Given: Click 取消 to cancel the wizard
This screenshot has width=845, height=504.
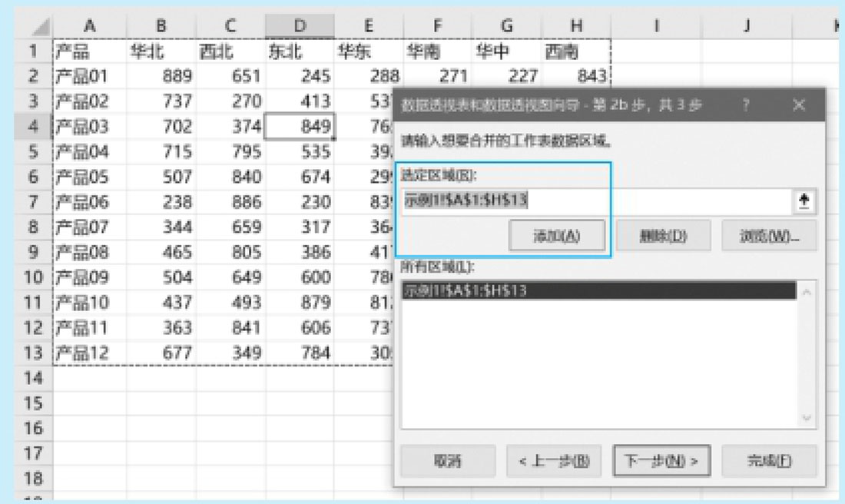Looking at the screenshot, I should pyautogui.click(x=447, y=461).
